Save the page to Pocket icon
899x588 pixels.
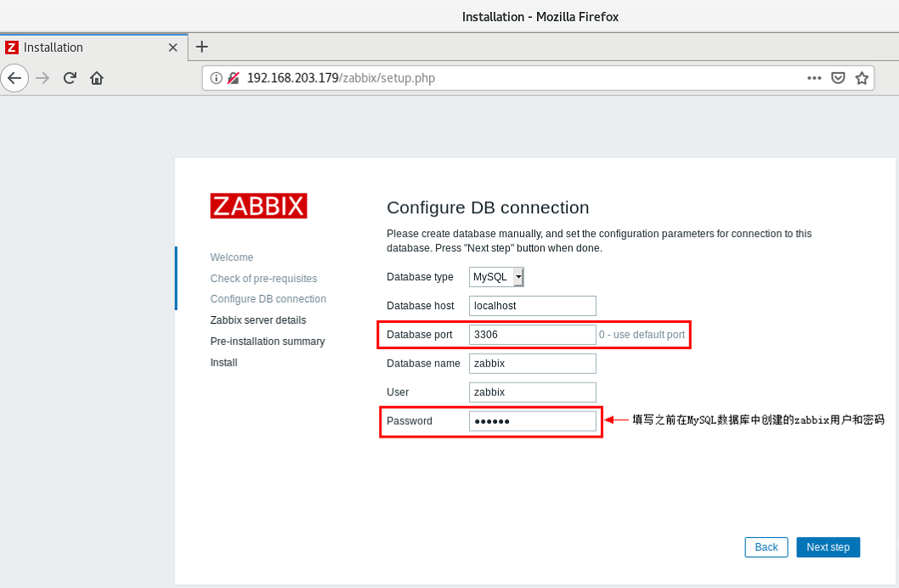[x=838, y=78]
